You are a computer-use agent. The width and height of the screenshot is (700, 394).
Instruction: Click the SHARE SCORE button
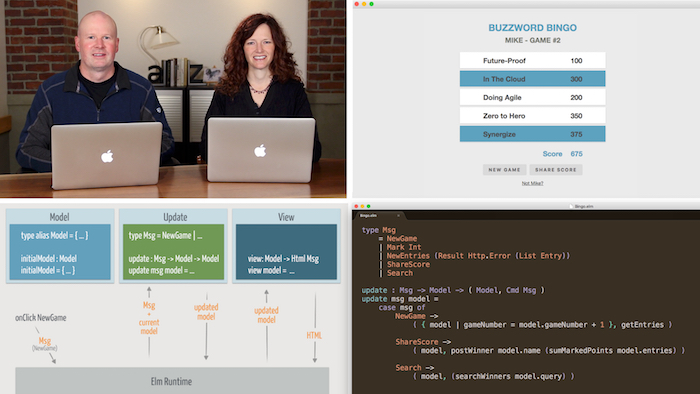click(x=556, y=170)
